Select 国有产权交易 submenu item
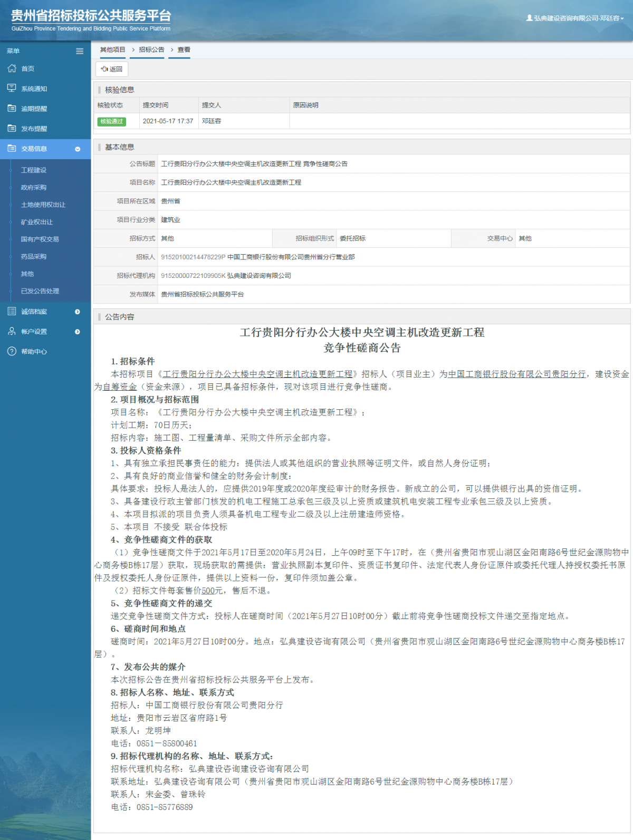 [x=40, y=239]
